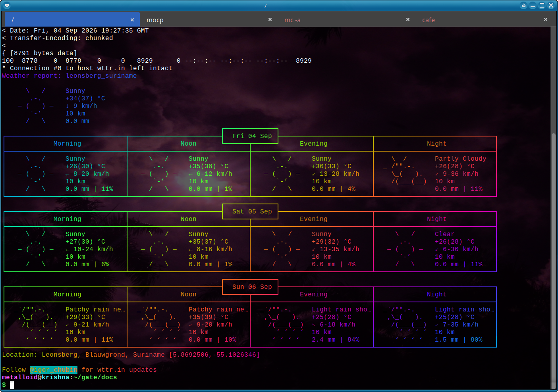Close the mc -a tab
558x392 pixels.
click(408, 19)
